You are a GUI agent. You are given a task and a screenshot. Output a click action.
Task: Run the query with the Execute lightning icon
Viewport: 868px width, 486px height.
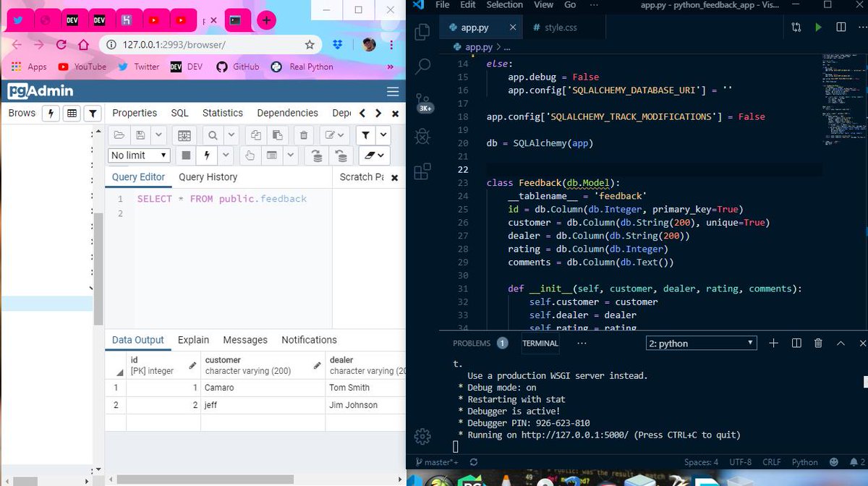207,155
